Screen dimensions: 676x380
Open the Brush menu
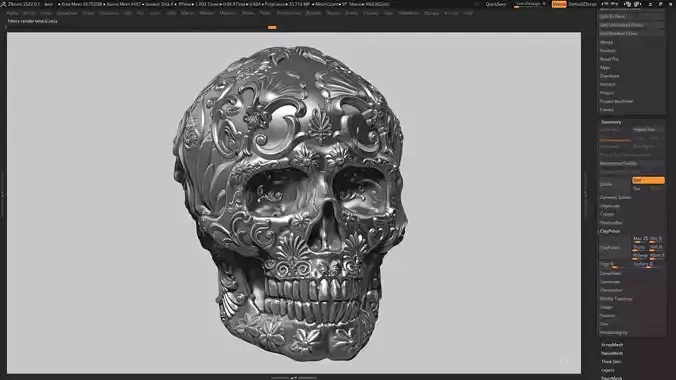click(29, 13)
